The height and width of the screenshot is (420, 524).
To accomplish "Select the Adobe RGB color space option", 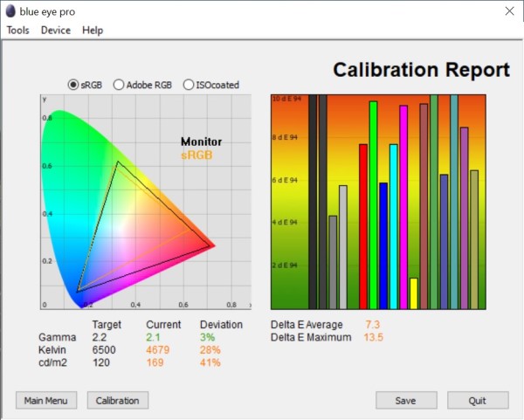I will [119, 85].
